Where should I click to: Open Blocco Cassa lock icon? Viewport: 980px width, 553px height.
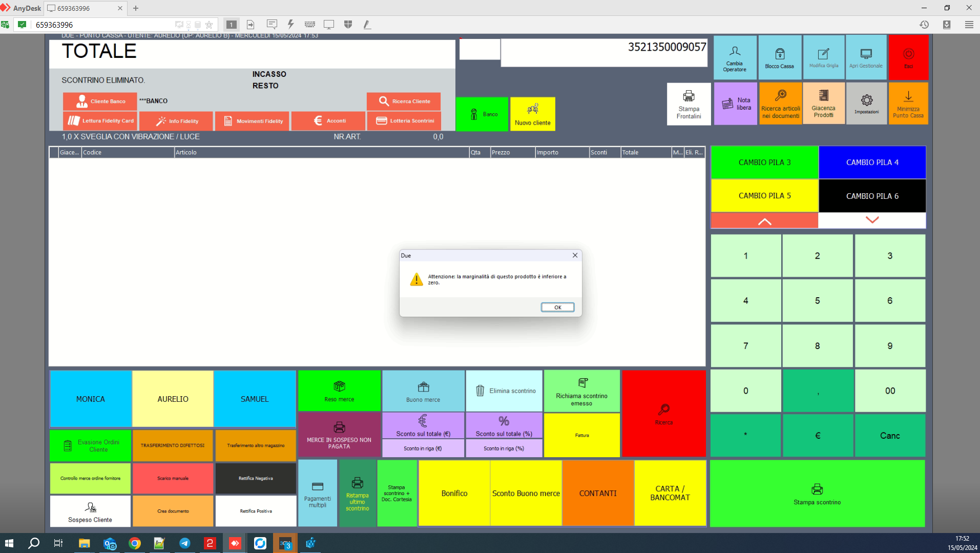[779, 54]
